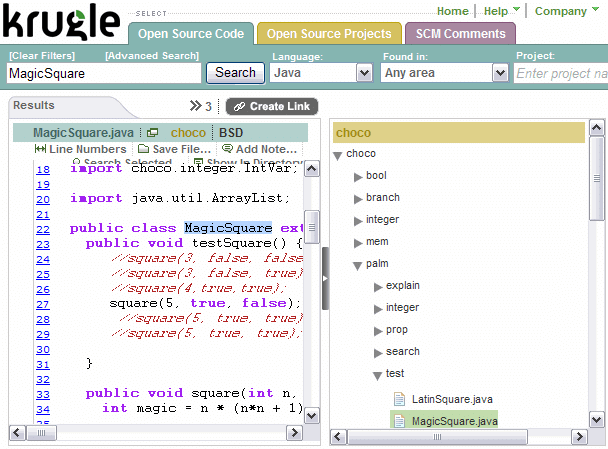Click Clear Filters link
Image resolution: width=608 pixels, height=449 pixels.
point(42,56)
